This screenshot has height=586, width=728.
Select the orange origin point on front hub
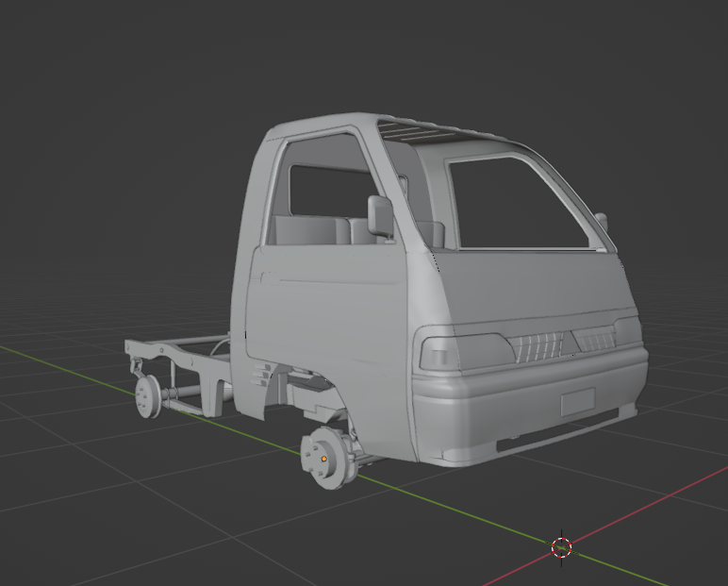pyautogui.click(x=324, y=460)
